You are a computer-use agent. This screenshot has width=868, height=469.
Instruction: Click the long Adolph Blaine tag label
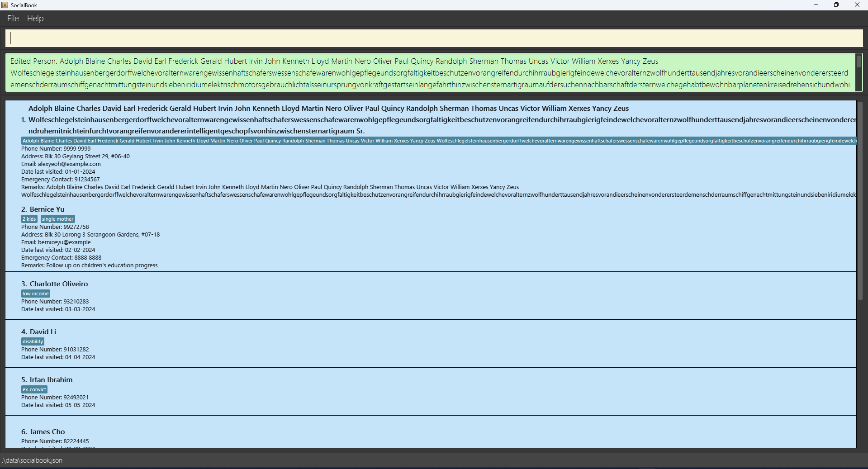[x=439, y=141]
